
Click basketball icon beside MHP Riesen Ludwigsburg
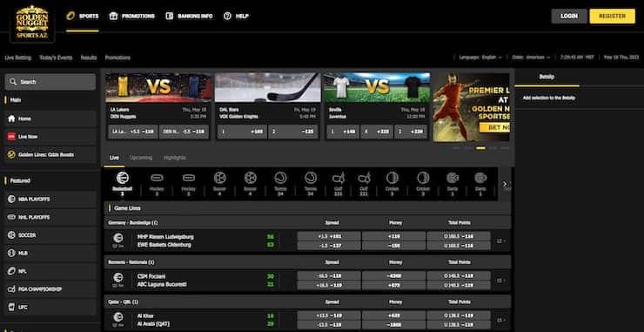tap(118, 238)
